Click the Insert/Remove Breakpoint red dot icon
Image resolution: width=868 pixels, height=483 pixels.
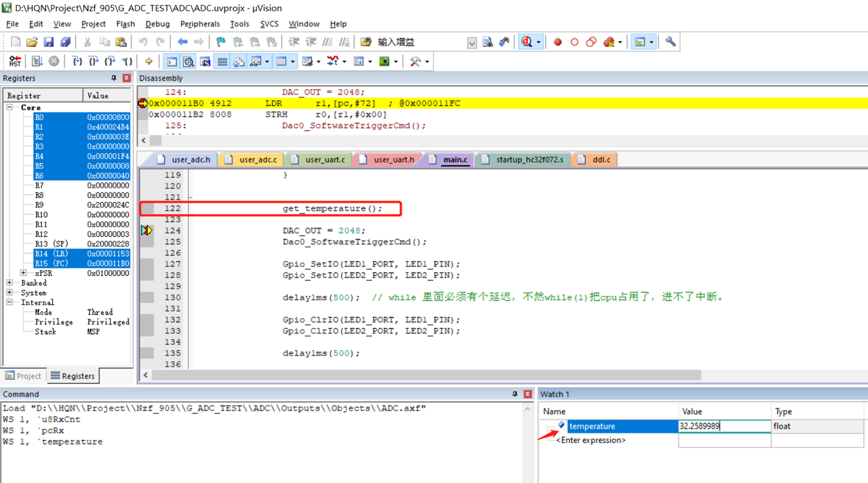pos(557,42)
